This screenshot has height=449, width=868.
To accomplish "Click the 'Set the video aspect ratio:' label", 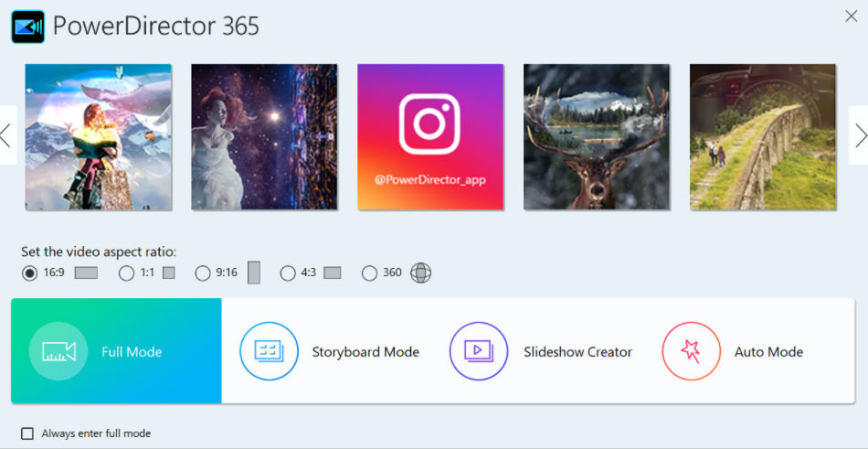I will (99, 251).
